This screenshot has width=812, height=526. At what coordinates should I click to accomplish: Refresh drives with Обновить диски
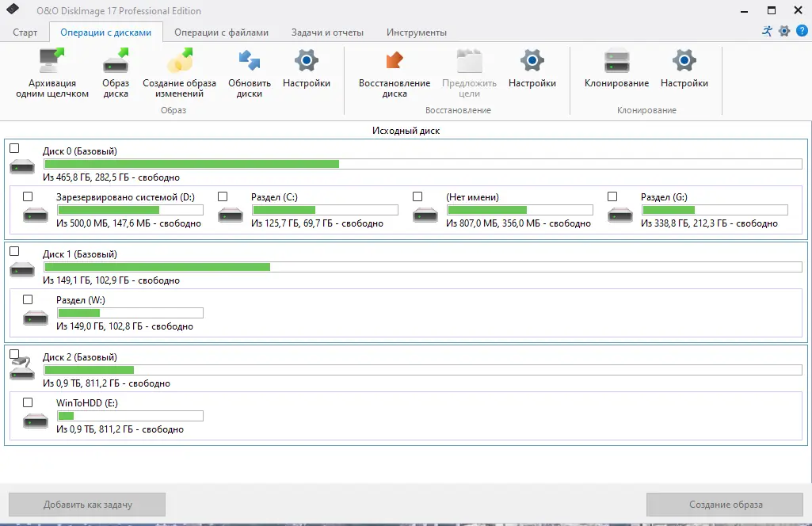(x=249, y=73)
